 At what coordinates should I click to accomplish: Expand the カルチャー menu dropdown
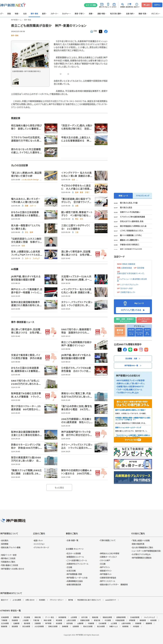pos(66,14)
